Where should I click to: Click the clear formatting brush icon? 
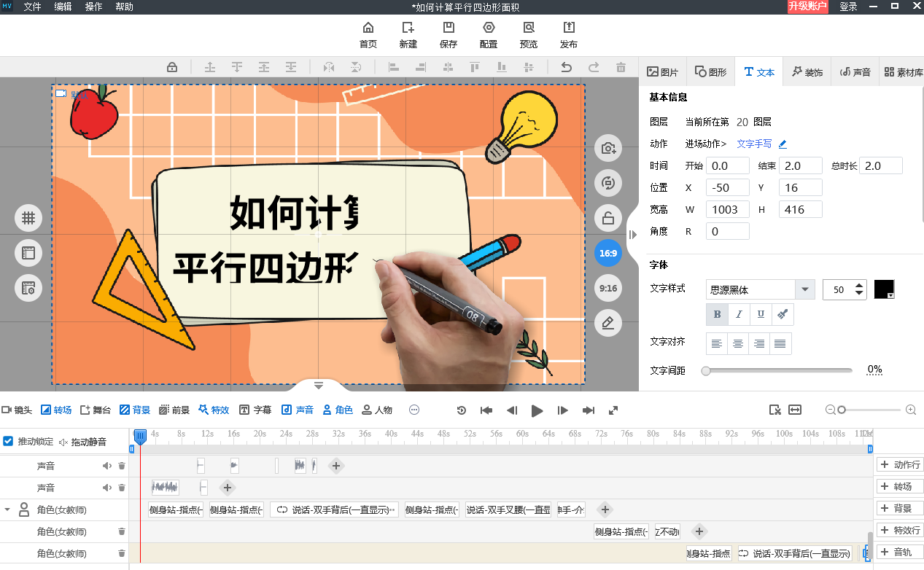click(783, 314)
